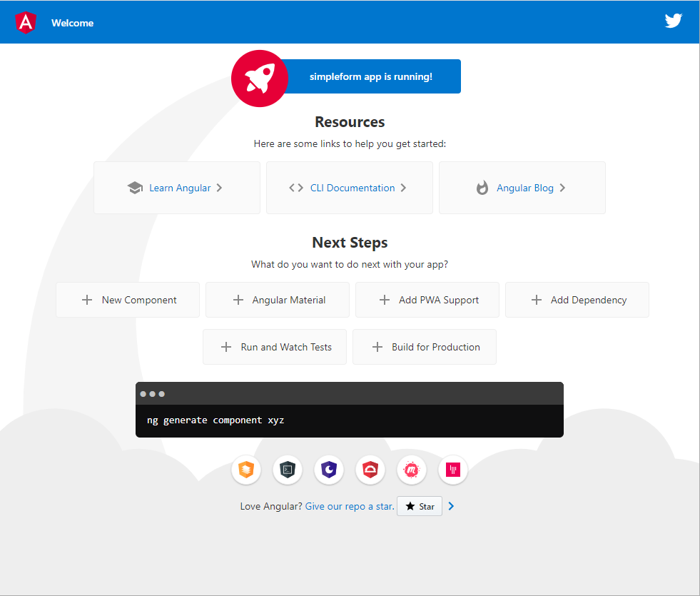
Task: Select the Add Dependency card
Action: pos(577,300)
